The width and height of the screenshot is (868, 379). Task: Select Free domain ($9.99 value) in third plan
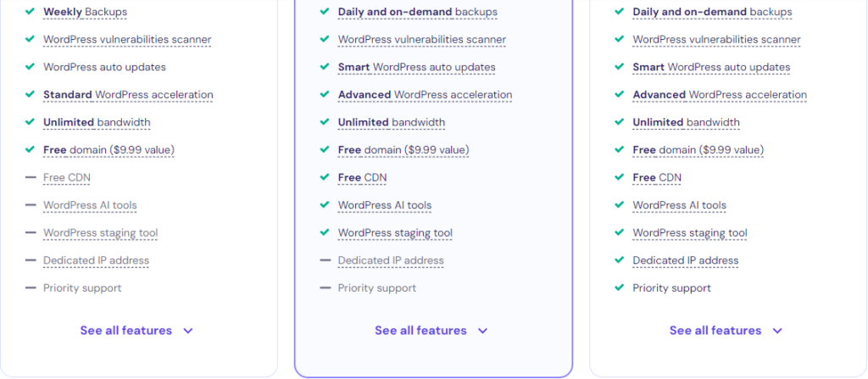[x=698, y=149]
